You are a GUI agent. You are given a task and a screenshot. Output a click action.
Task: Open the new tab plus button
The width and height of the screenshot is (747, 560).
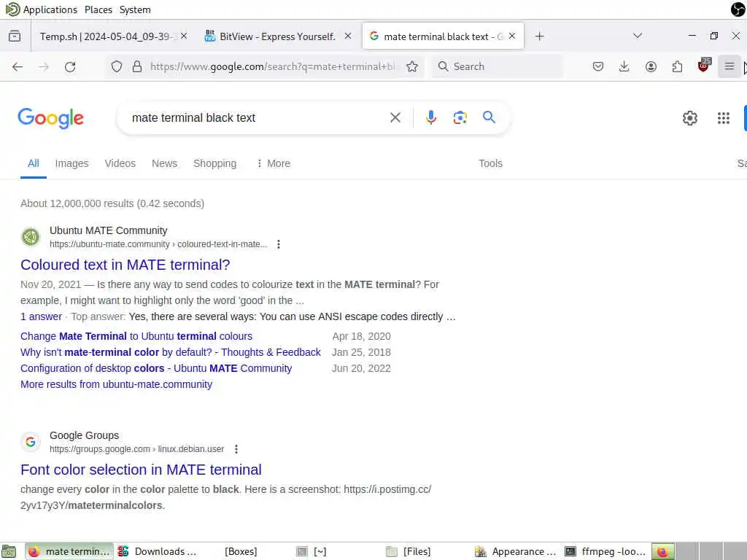pos(539,36)
